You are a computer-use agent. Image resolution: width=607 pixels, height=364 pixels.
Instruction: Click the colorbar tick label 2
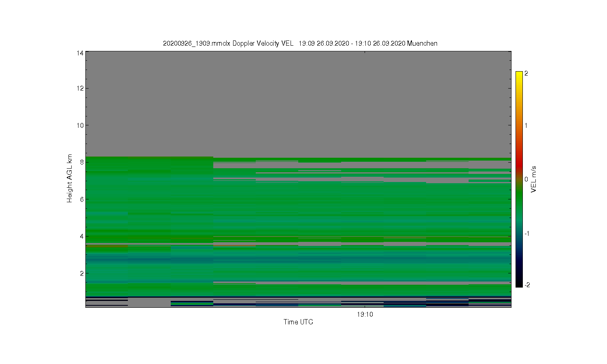pyautogui.click(x=526, y=74)
